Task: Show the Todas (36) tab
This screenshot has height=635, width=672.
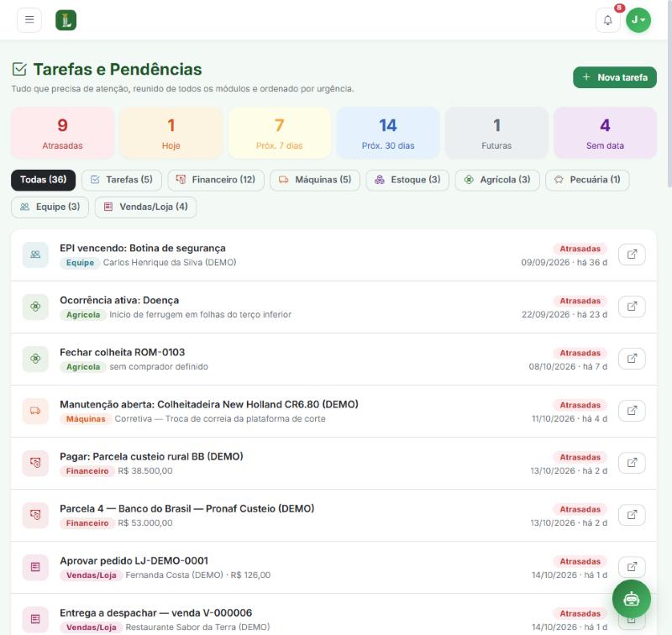Action: click(44, 180)
